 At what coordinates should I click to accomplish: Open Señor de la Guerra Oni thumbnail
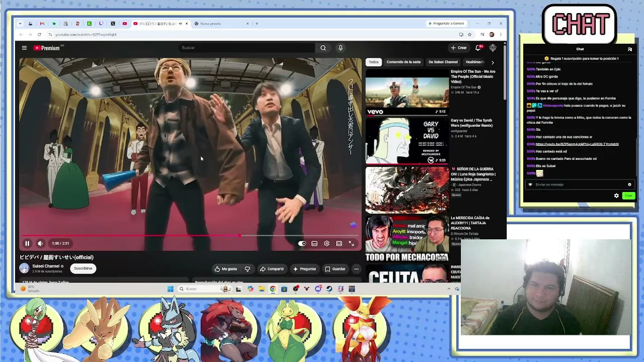(x=407, y=190)
